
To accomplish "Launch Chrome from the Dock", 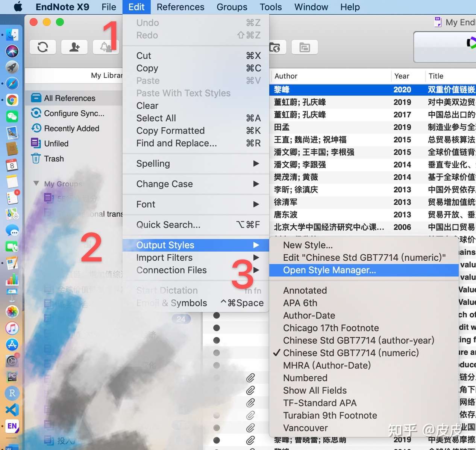I will [12, 100].
